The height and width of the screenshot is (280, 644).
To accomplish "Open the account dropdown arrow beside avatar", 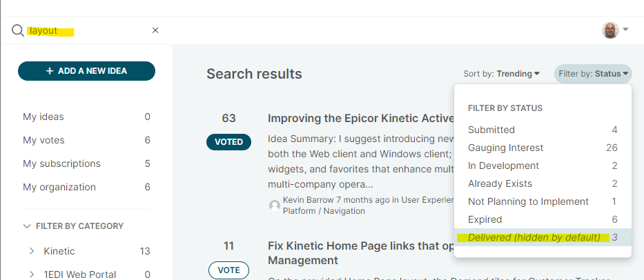I will 625,29.
